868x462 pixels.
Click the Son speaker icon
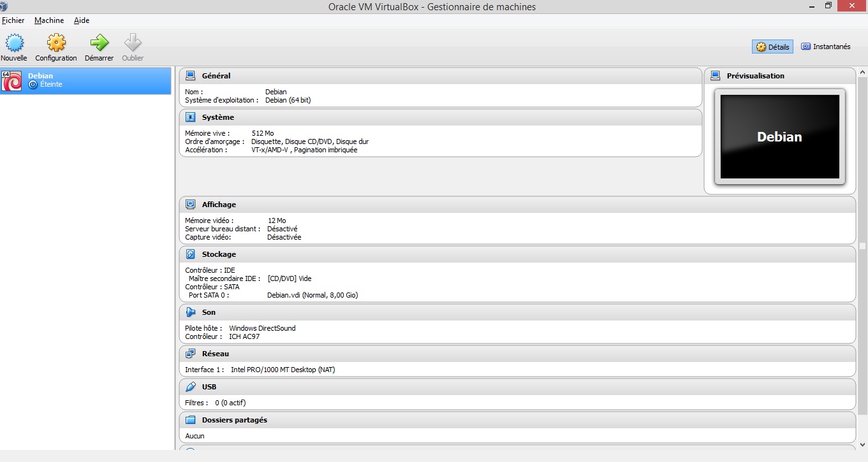190,312
